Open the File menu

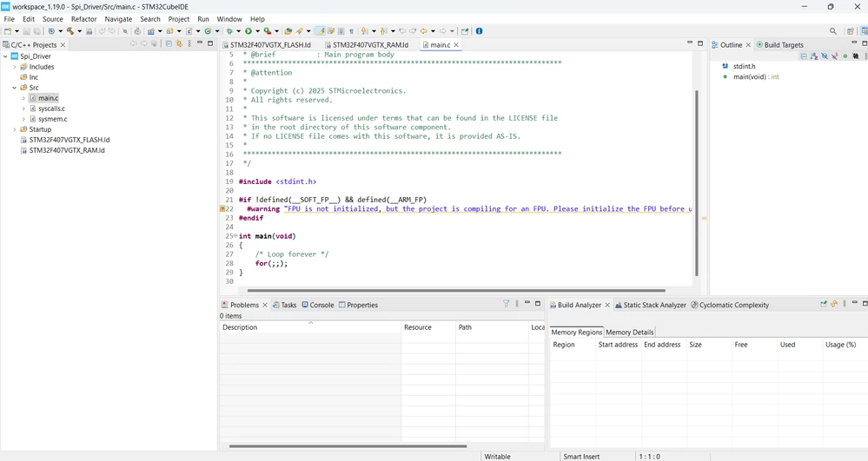tap(10, 19)
